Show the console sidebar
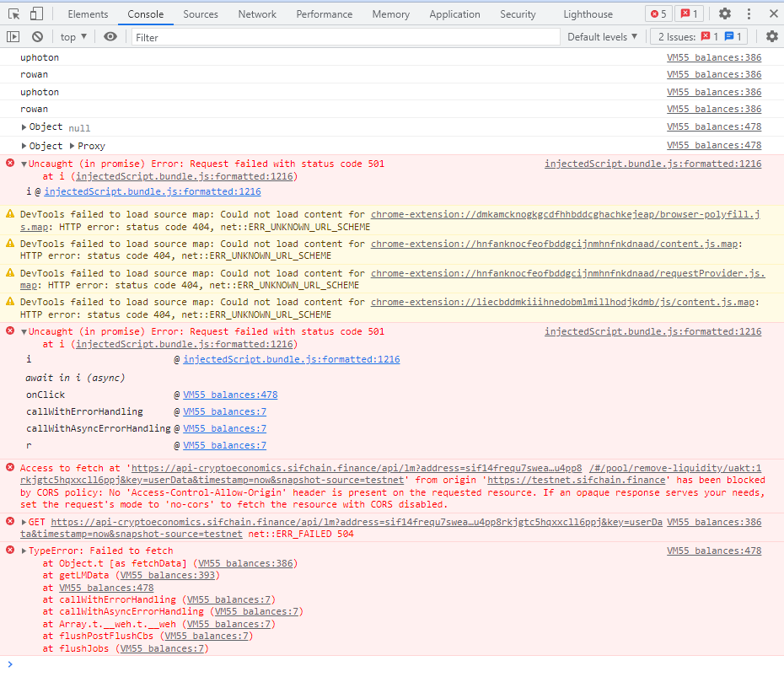 13,36
